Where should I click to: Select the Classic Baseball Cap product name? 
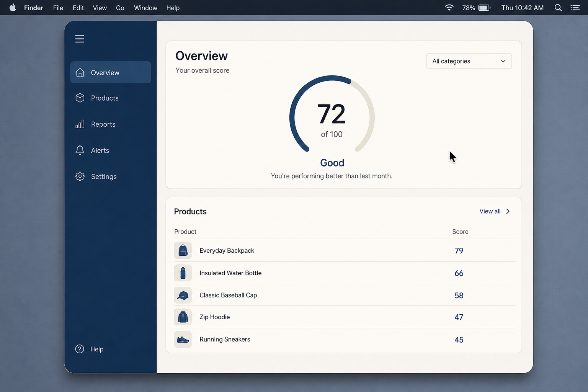click(x=228, y=295)
